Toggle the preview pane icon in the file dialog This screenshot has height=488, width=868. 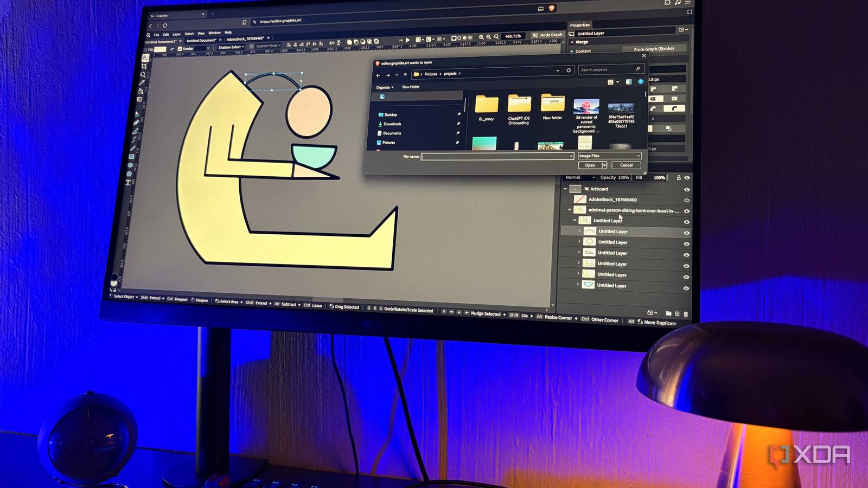629,82
